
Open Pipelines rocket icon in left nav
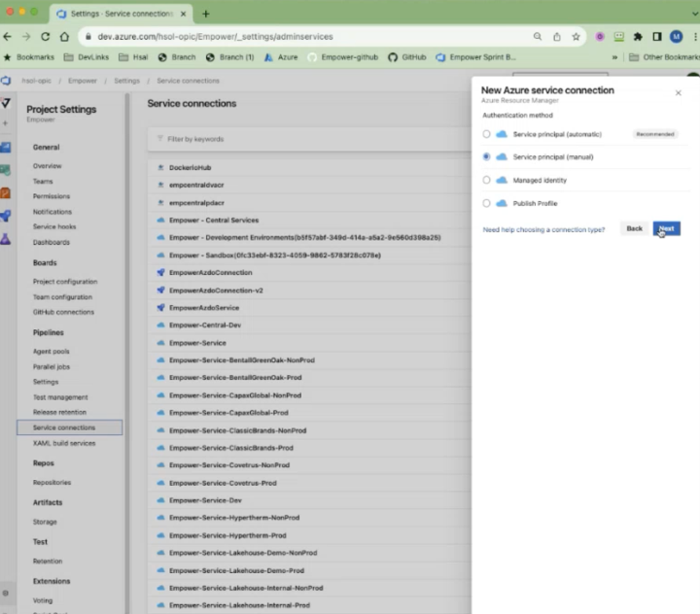(x=6, y=216)
